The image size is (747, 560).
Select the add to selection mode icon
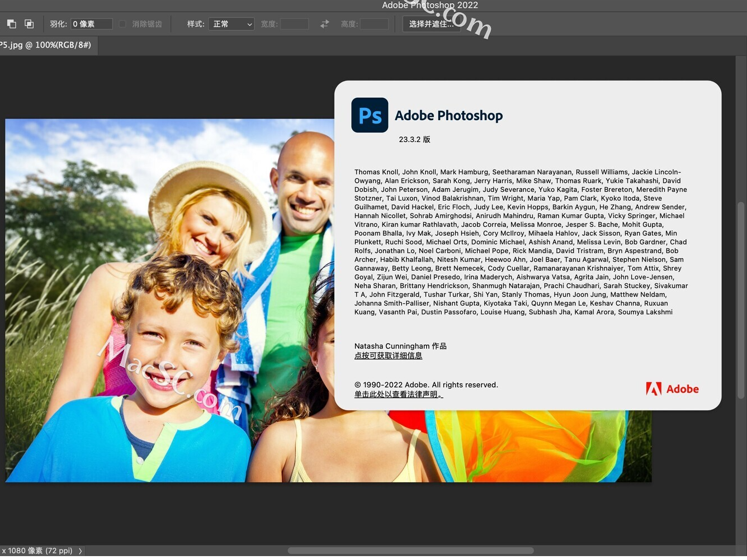[x=11, y=24]
